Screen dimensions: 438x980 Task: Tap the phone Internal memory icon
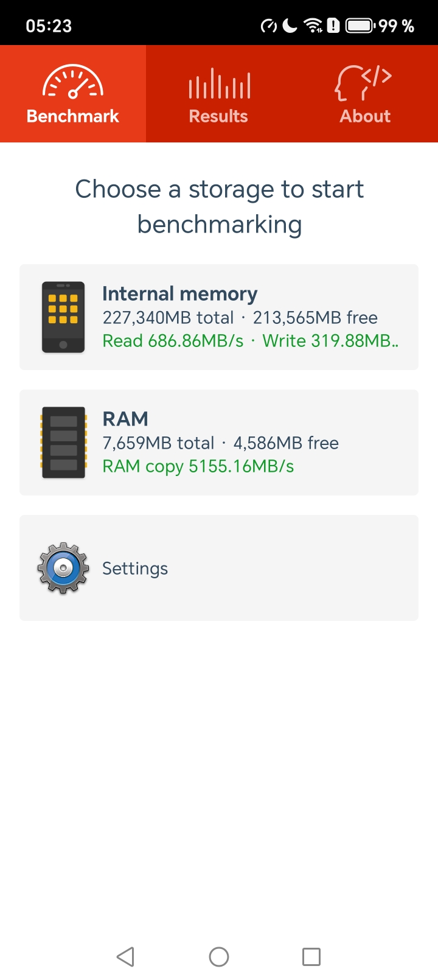63,317
